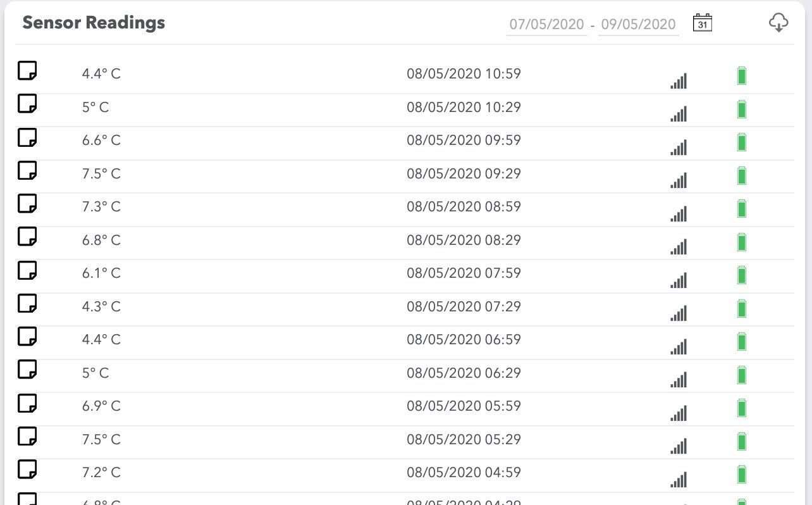The height and width of the screenshot is (505, 812).
Task: Click the note icon for the 08:29 reading
Action: [27, 237]
